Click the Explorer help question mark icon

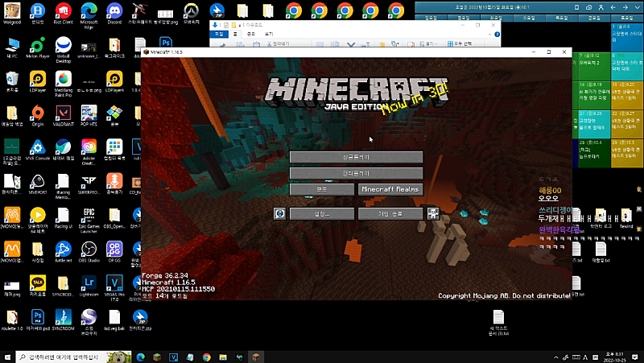(497, 35)
